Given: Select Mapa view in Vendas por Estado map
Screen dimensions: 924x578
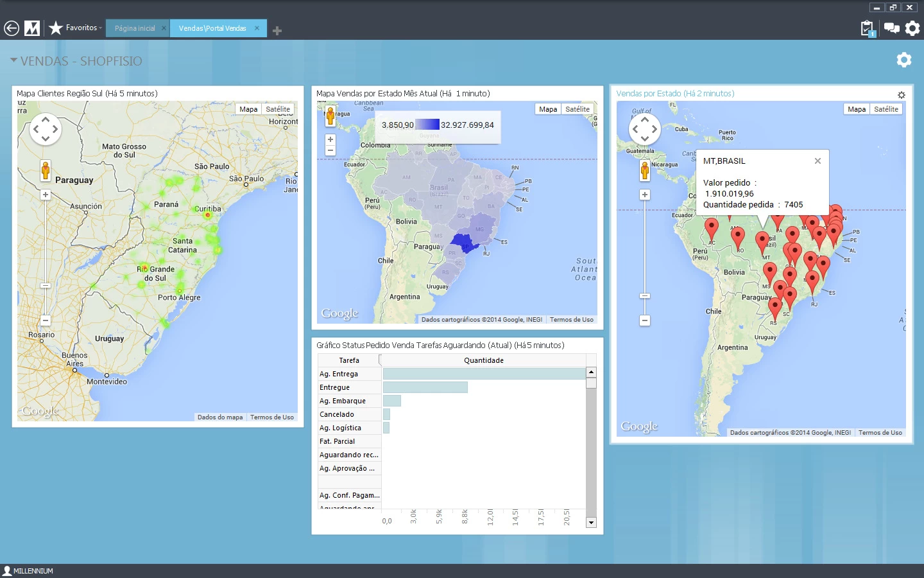Looking at the screenshot, I should click(x=857, y=109).
